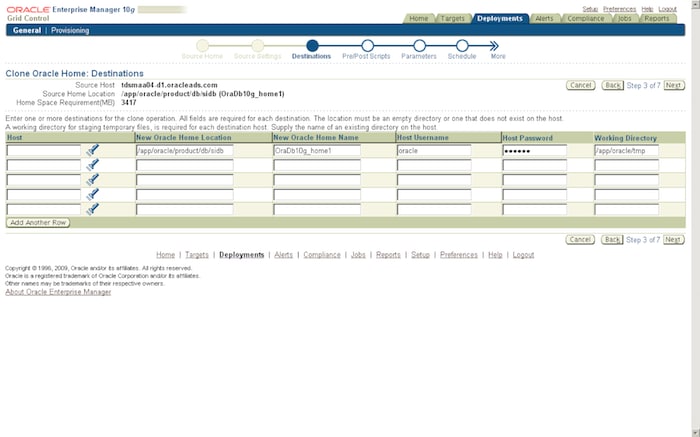Click the bottom Cancel button

point(580,240)
